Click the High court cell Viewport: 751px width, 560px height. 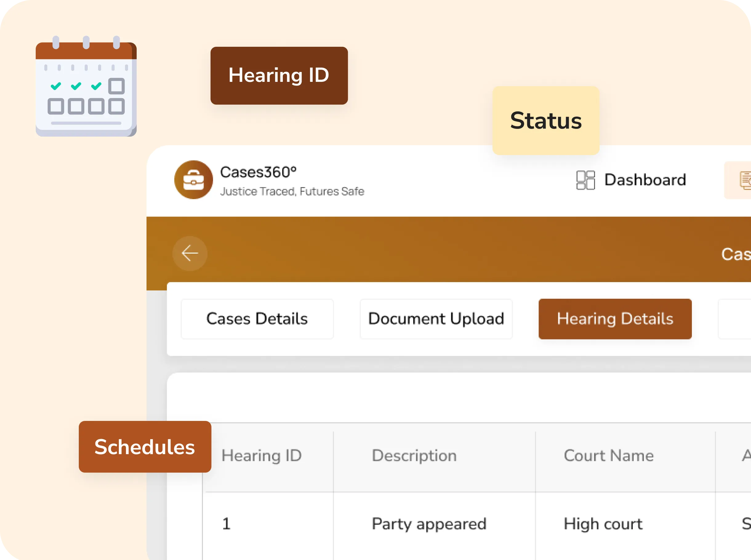click(603, 524)
